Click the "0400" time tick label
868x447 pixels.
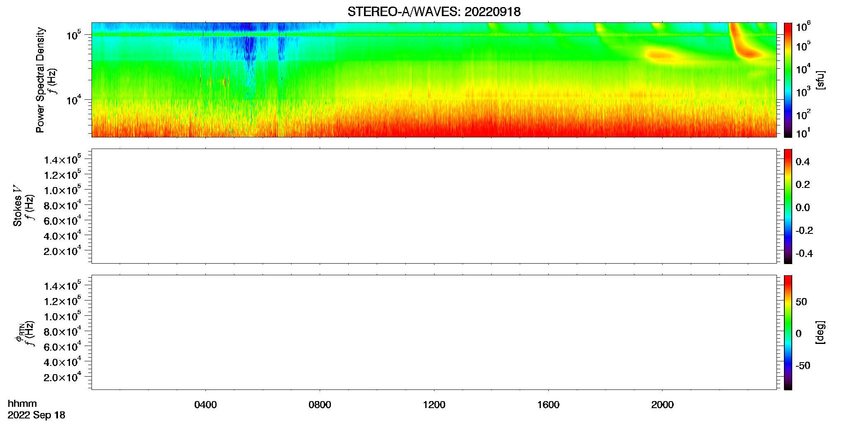[x=205, y=405]
